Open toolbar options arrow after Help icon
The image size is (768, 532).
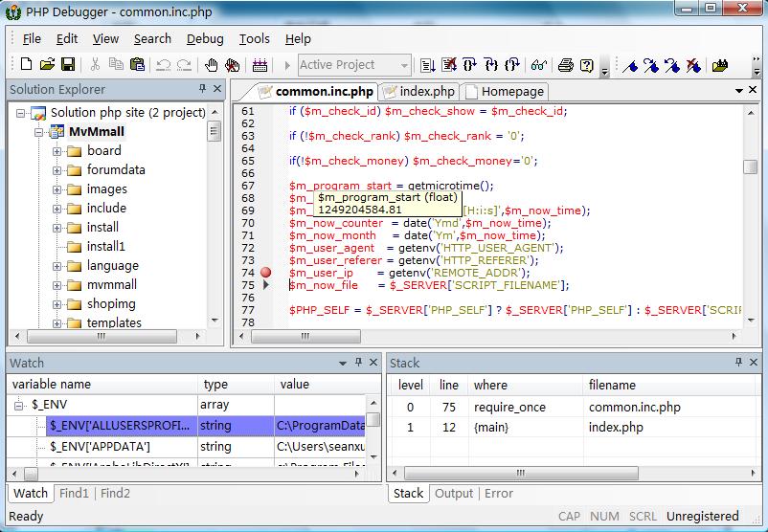coord(604,71)
